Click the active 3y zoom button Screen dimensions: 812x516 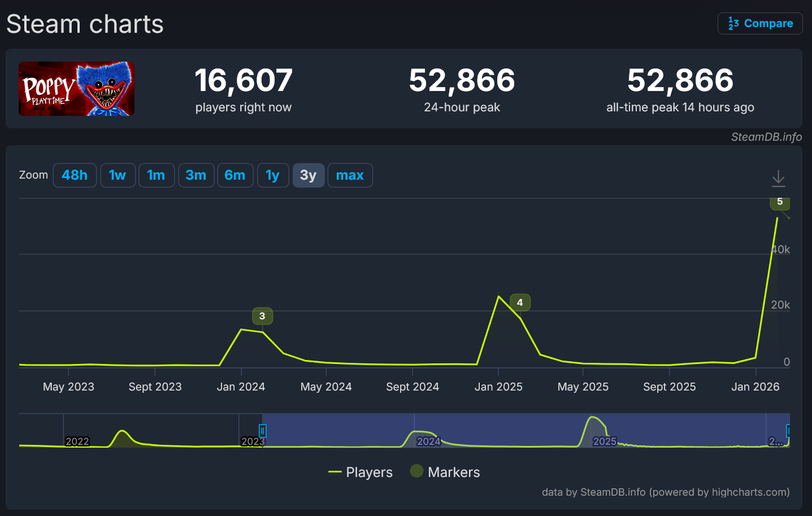(x=308, y=175)
